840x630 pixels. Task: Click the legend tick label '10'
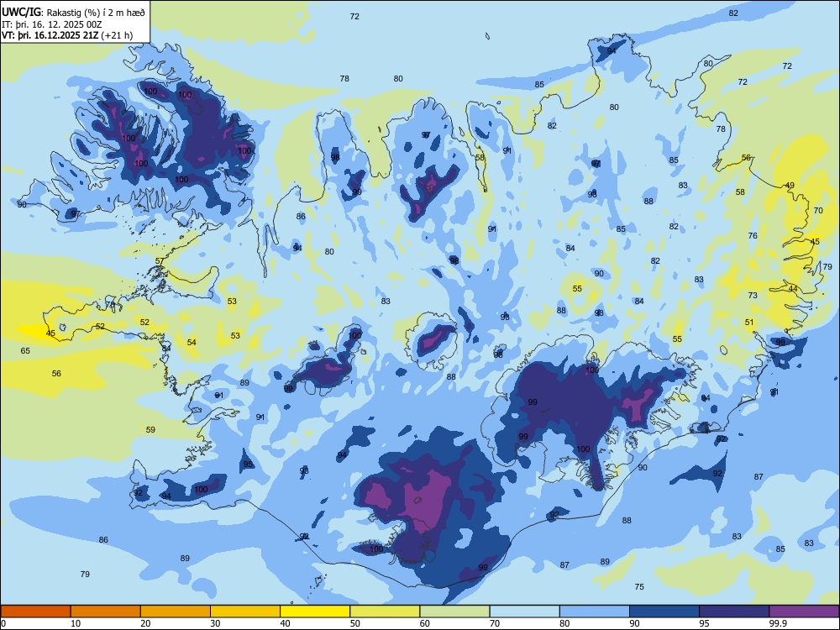76,623
